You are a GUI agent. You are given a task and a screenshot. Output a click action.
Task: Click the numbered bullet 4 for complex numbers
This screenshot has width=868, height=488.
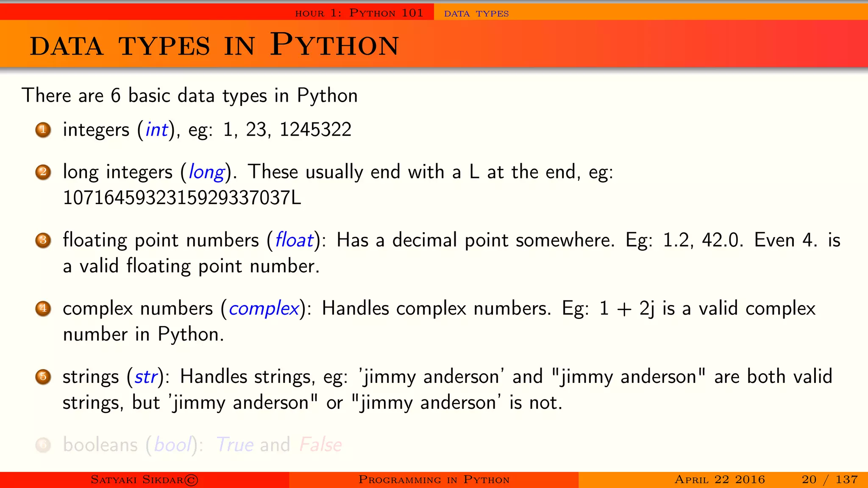43,308
